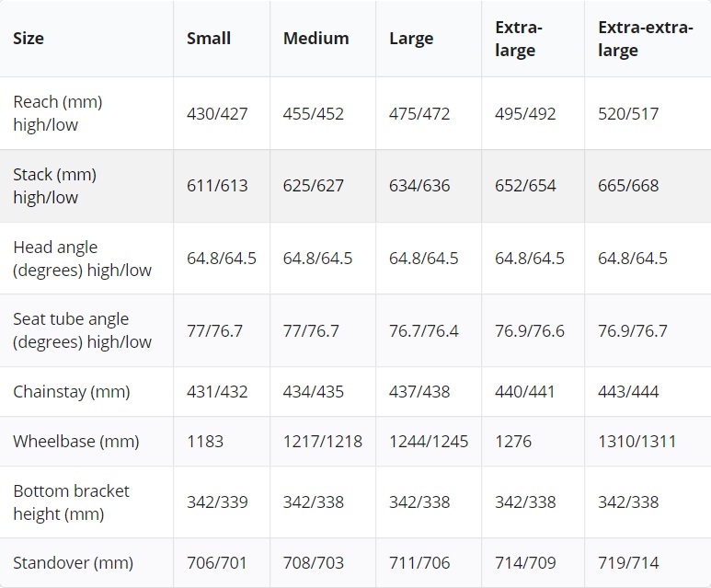Click the Large stack value 634/636

click(x=419, y=186)
